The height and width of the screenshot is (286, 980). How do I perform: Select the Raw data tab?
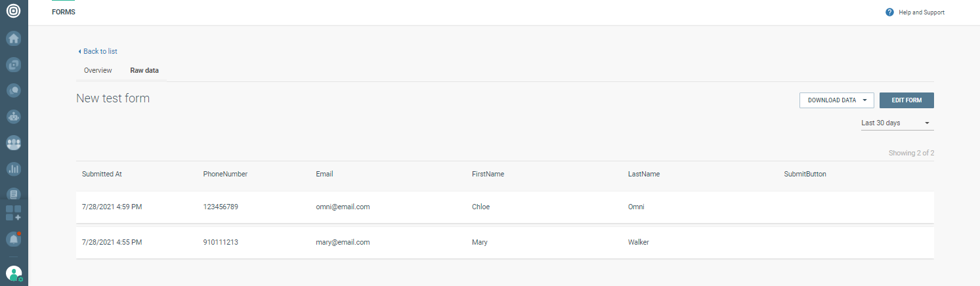144,70
